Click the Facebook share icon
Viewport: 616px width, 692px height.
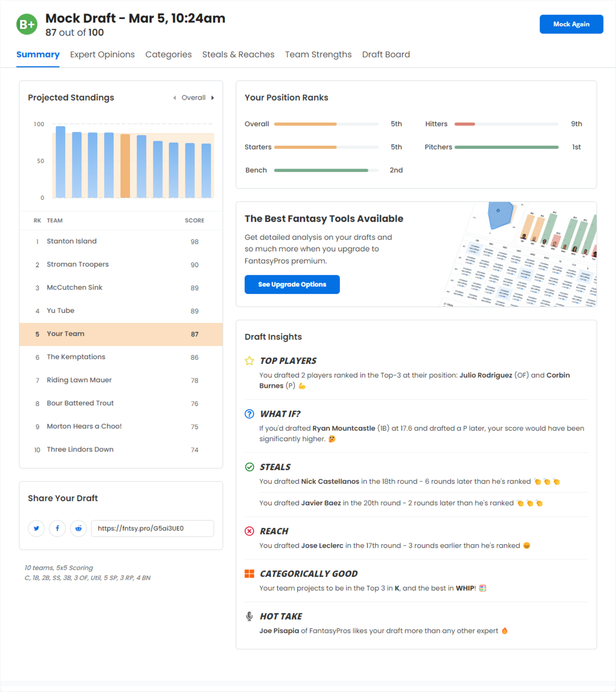(x=57, y=528)
